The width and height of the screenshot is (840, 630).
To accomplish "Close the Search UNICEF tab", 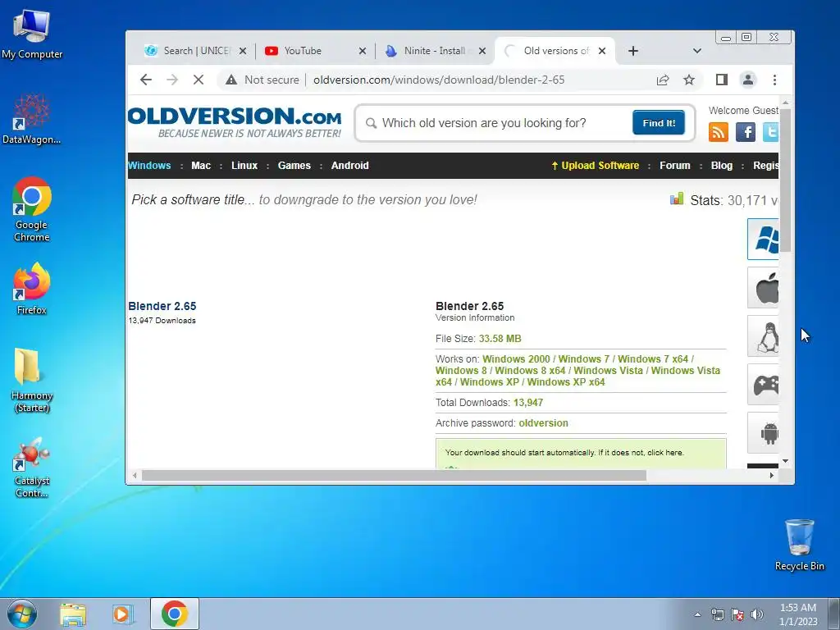I will (x=243, y=51).
